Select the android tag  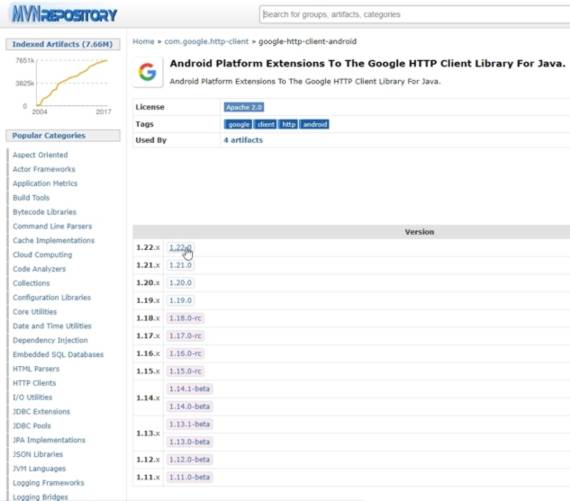click(x=314, y=124)
